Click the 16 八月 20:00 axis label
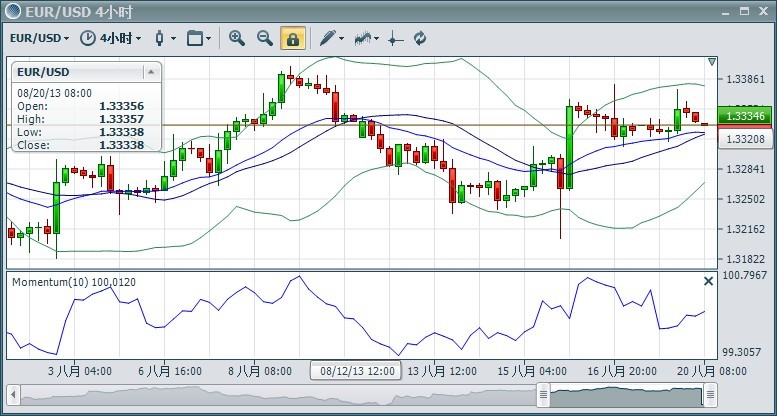This screenshot has height=416, width=777. [622, 371]
